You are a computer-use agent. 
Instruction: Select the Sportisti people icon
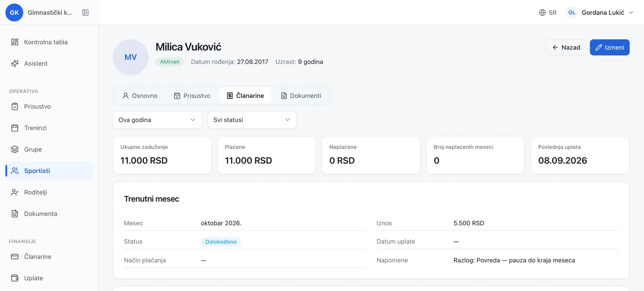(15, 171)
